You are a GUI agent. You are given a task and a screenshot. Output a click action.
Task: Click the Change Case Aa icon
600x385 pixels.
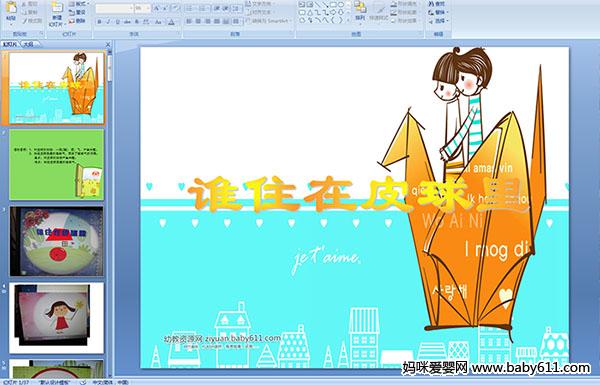pyautogui.click(x=158, y=22)
